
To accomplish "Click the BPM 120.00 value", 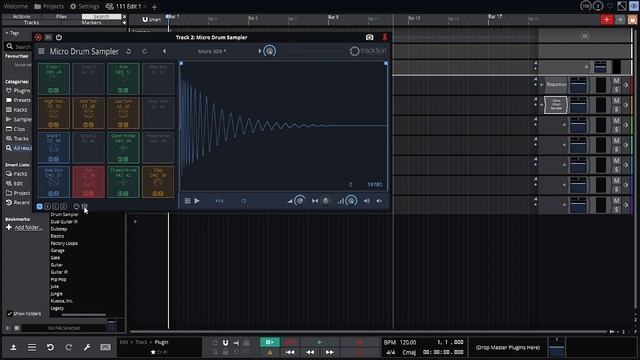I will click(x=408, y=342).
